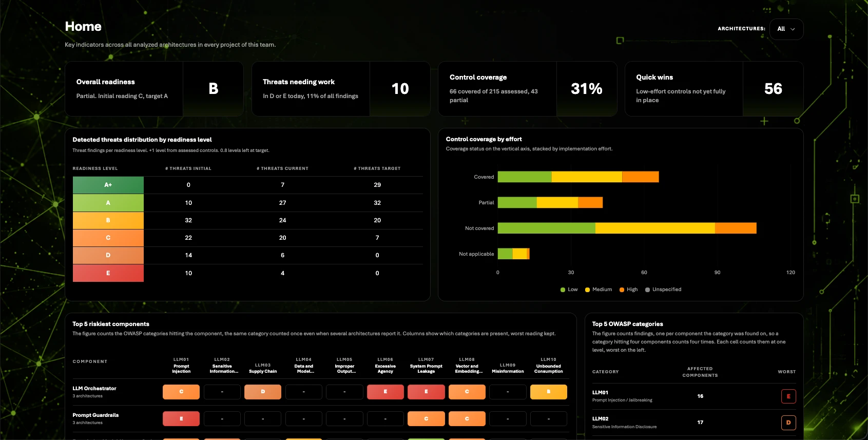Open the Quick wins card
This screenshot has height=440, width=868.
point(714,89)
